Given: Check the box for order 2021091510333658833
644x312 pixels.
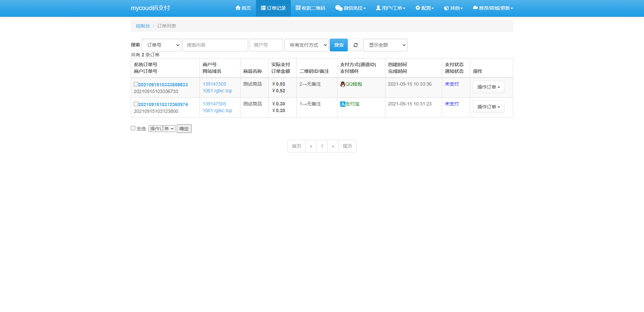Looking at the screenshot, I should 136,84.
